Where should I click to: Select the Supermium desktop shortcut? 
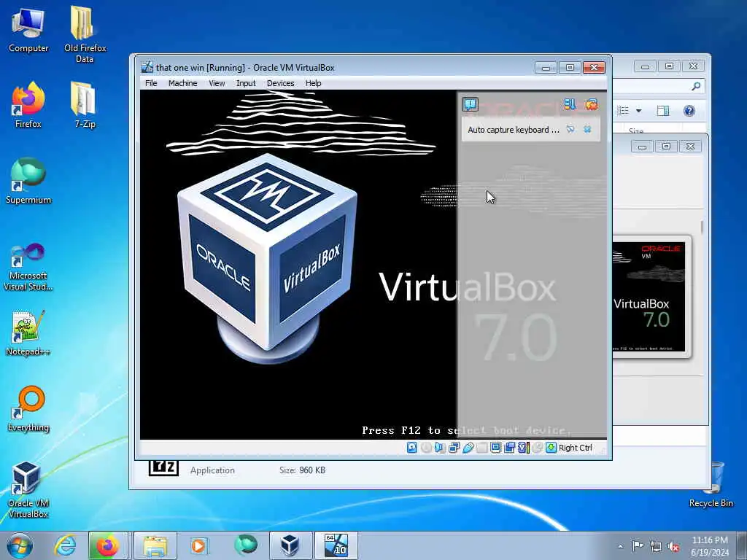(x=28, y=181)
